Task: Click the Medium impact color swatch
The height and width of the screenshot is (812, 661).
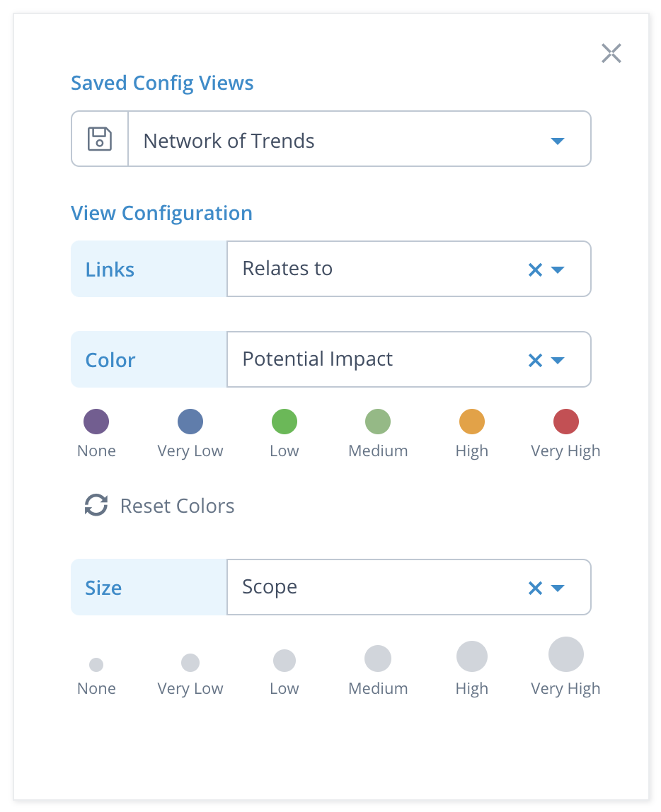Action: pyautogui.click(x=378, y=422)
